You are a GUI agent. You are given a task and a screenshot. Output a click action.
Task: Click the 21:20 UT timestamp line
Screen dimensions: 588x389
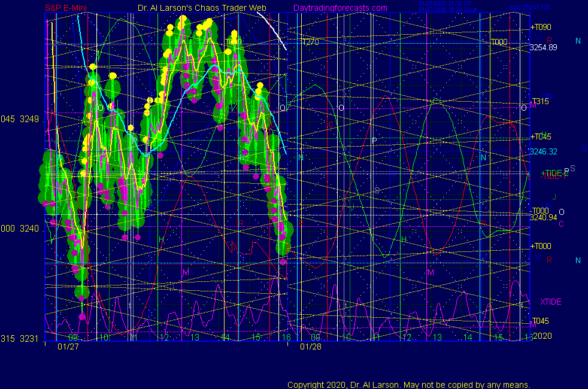coord(445,4)
